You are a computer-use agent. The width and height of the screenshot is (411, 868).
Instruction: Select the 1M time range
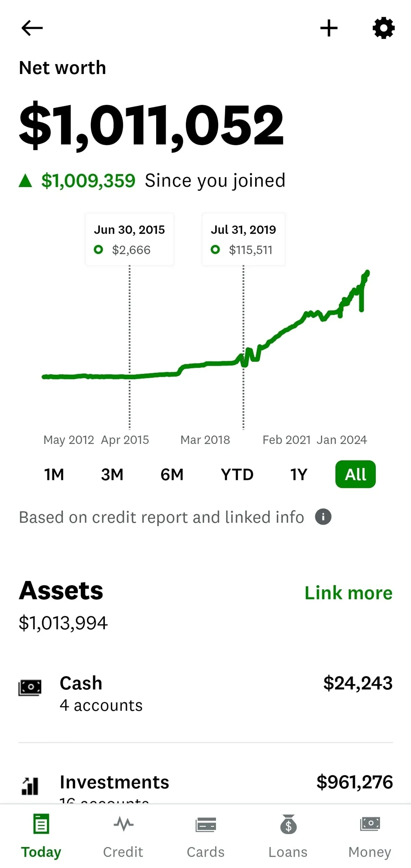coord(54,474)
